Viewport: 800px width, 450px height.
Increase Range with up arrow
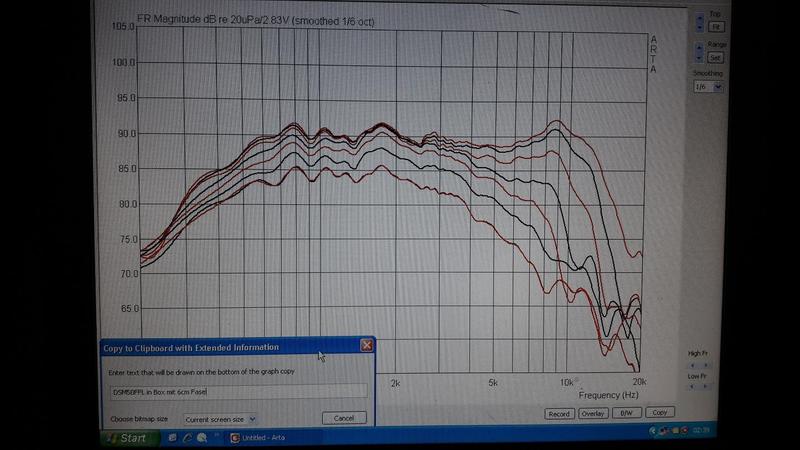point(699,48)
